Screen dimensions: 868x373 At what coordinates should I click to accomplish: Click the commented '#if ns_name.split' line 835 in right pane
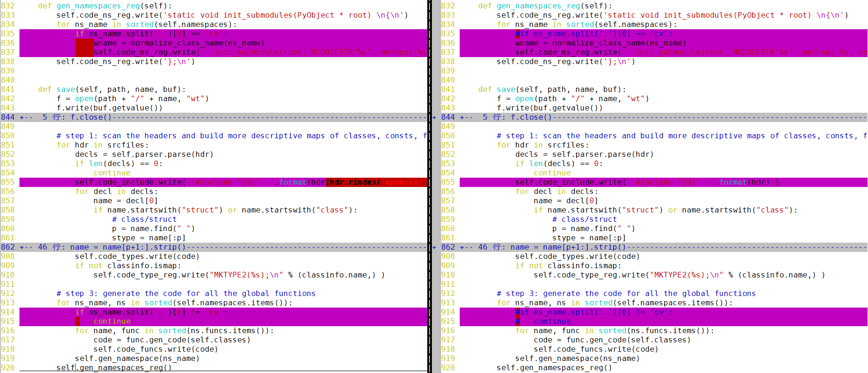tap(594, 34)
